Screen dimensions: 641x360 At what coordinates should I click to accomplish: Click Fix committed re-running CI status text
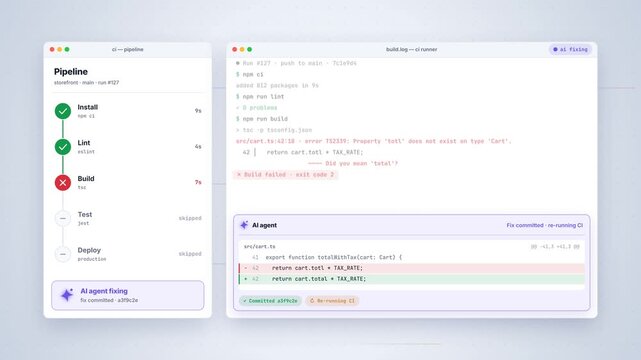(545, 225)
